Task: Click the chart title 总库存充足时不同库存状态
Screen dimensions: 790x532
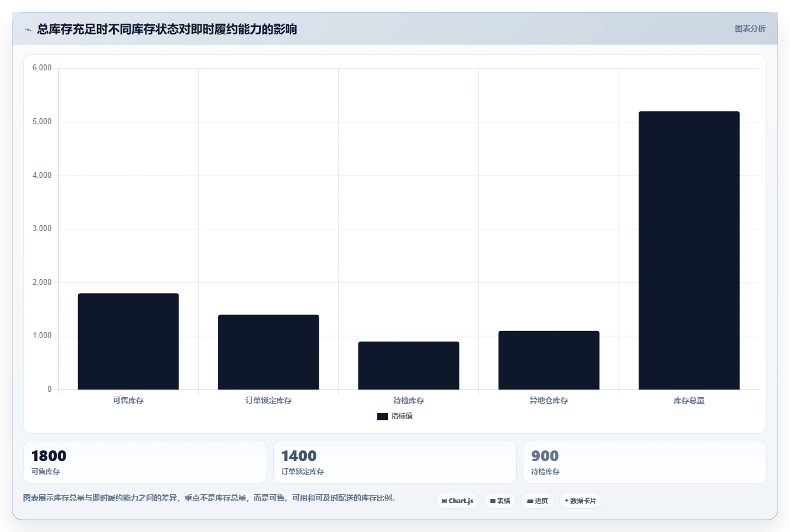Action: [x=167, y=29]
